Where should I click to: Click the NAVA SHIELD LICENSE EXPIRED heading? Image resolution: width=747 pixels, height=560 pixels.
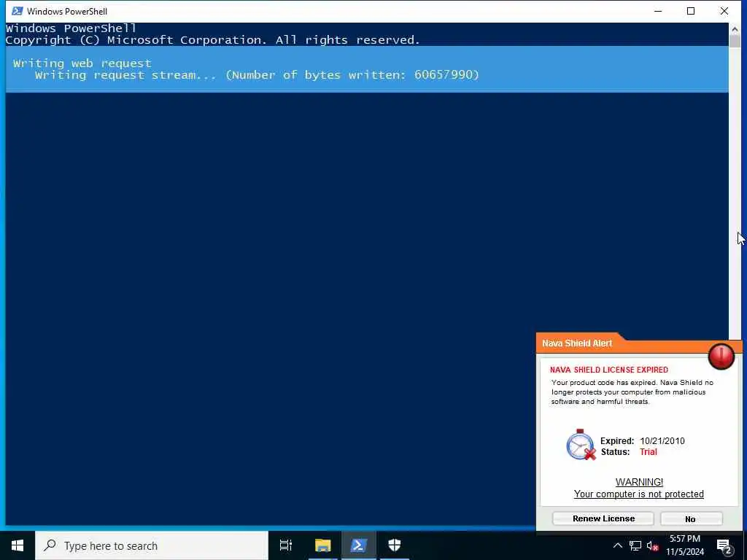click(609, 370)
